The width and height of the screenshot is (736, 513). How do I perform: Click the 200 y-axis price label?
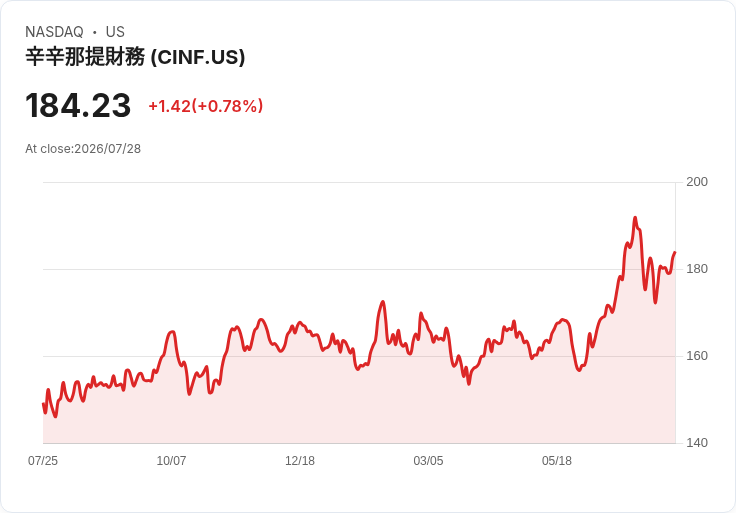click(697, 182)
